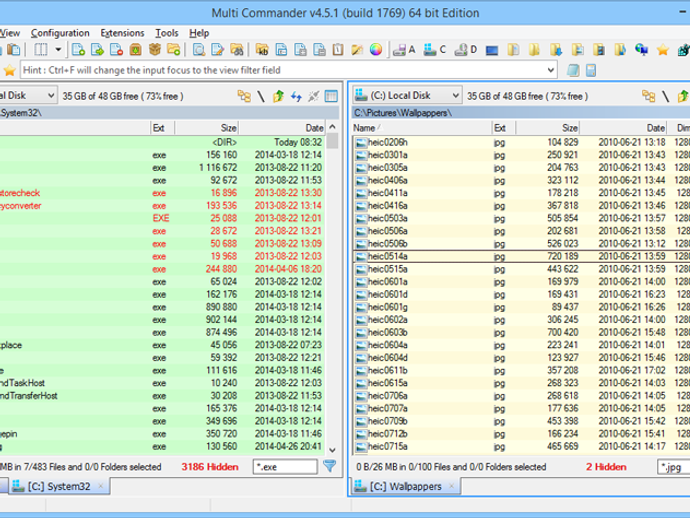Image resolution: width=690 pixels, height=518 pixels.
Task: Open the command line history dropdown arrow
Action: [x=550, y=70]
